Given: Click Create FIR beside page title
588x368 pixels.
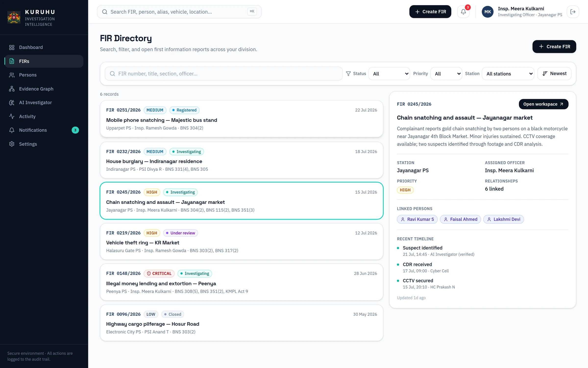Looking at the screenshot, I should [x=554, y=47].
